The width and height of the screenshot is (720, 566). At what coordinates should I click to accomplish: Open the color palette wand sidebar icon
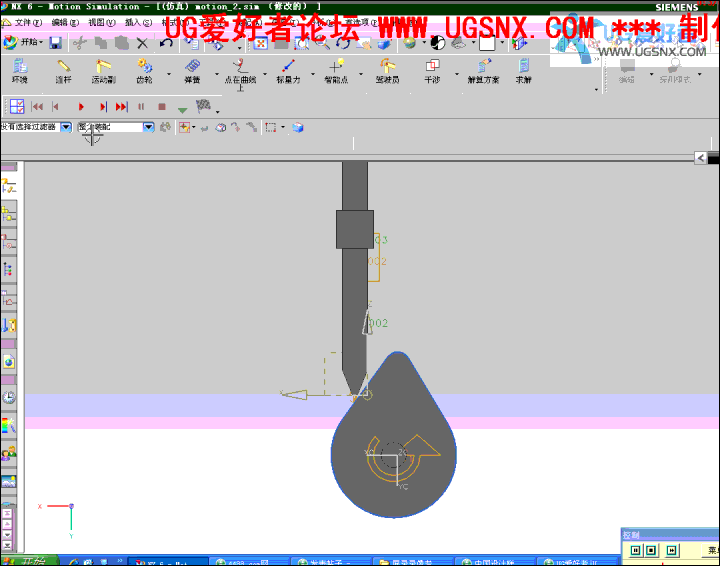[9, 425]
